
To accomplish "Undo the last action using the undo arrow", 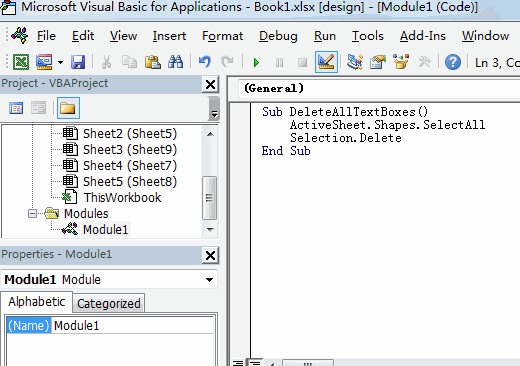I will point(205,62).
